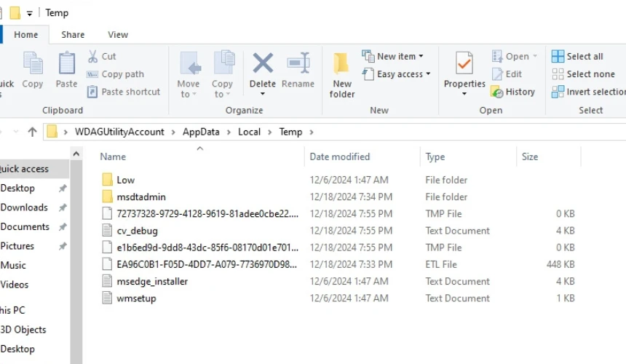Sort files by Date modified column
Image resolution: width=626 pixels, height=364 pixels.
pos(340,157)
